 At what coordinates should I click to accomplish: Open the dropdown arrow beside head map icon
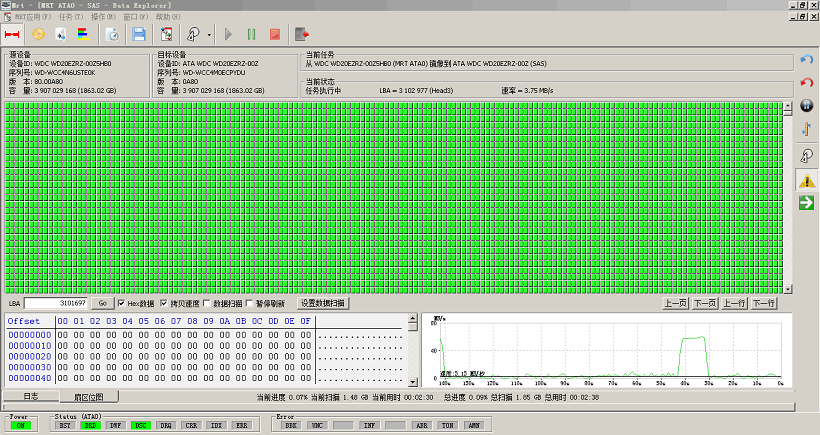pos(209,35)
